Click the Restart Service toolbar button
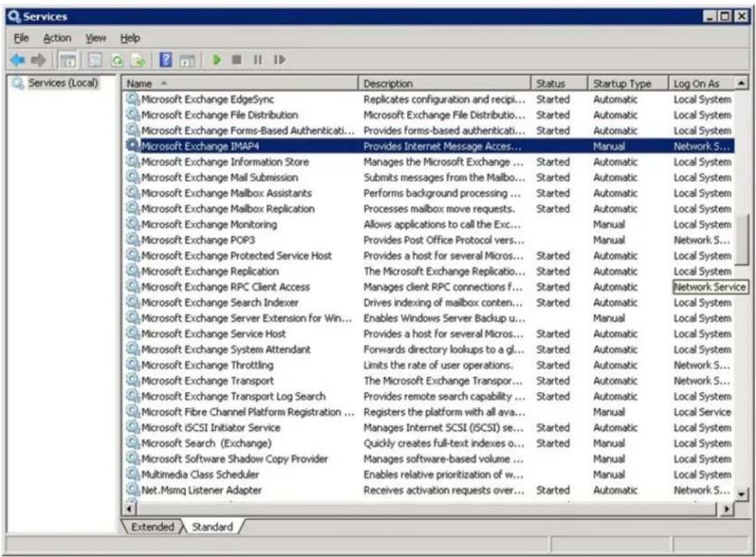This screenshot has height=557, width=756. click(x=280, y=60)
